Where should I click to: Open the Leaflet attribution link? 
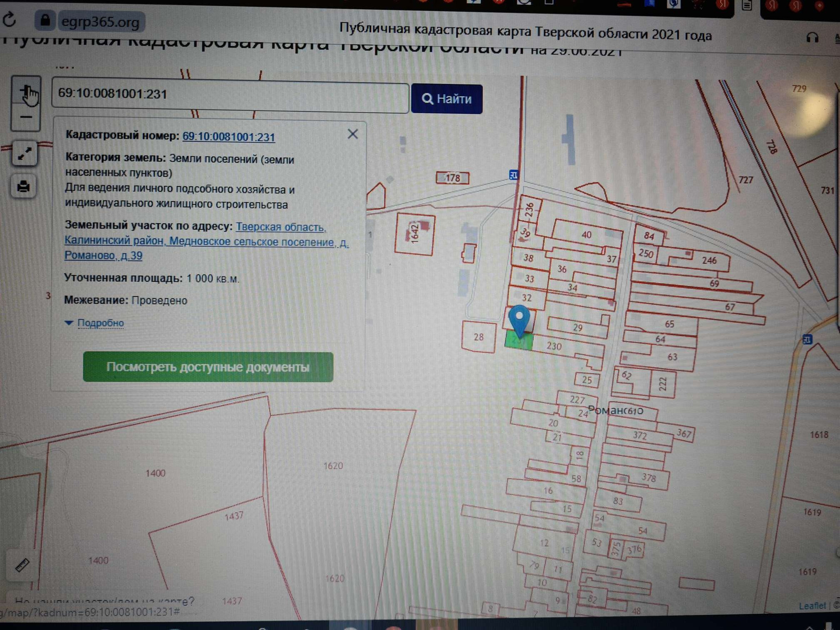click(812, 605)
